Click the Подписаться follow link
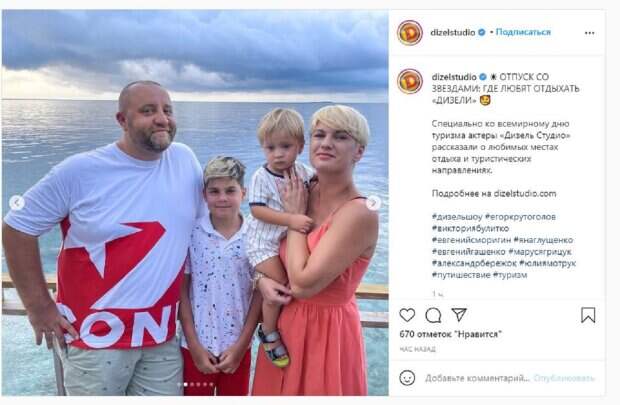620x405 pixels. coord(523,32)
